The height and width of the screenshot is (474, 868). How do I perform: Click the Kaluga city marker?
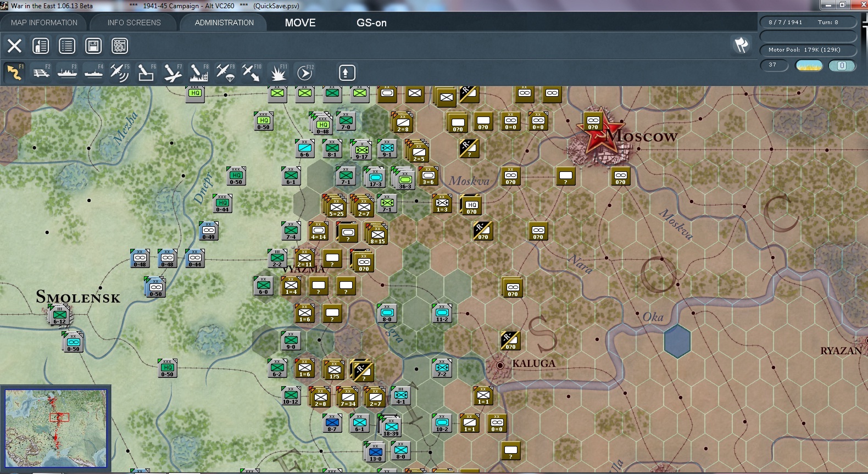pos(500,365)
